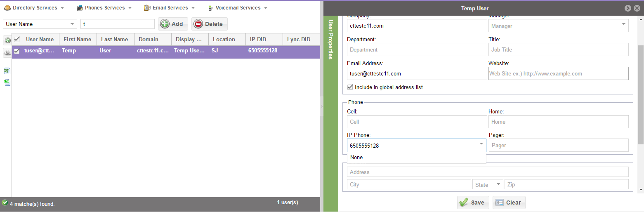
Task: Click the Delete user button
Action: point(209,24)
